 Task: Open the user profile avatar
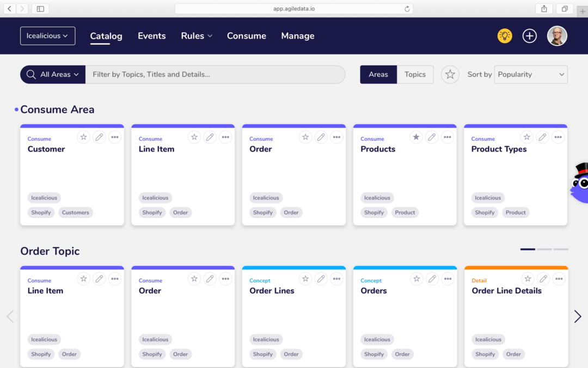point(557,36)
